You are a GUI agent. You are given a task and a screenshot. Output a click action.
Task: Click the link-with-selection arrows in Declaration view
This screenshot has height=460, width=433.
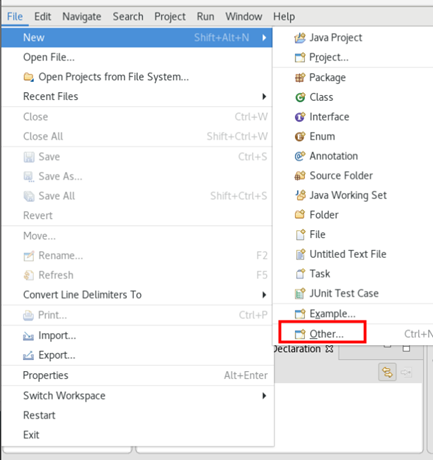(x=387, y=372)
